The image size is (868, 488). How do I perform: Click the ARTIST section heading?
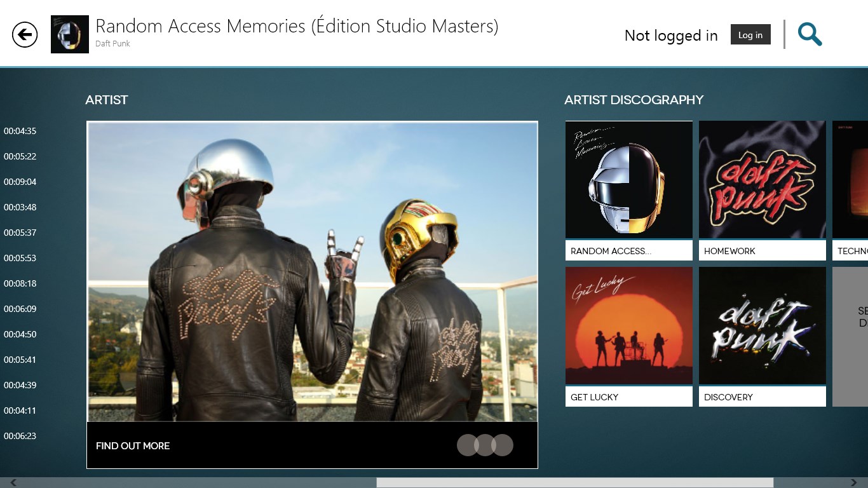107,100
